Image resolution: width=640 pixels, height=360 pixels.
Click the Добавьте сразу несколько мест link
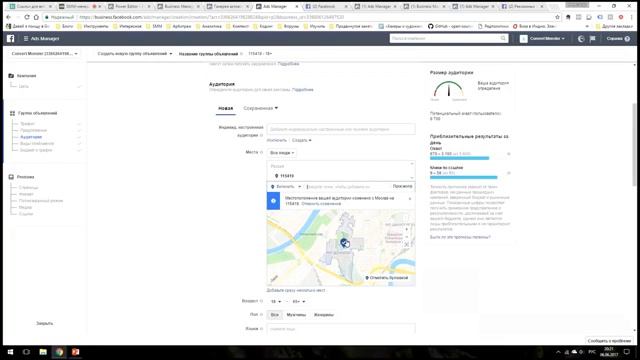tap(296, 290)
